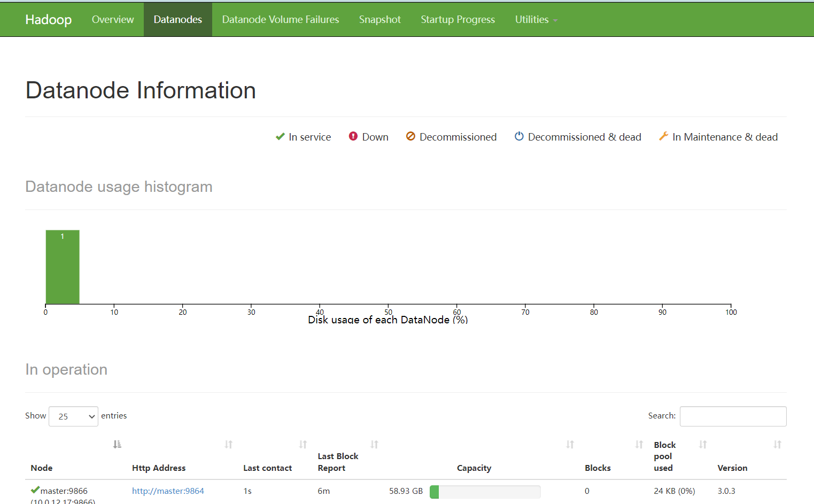The image size is (814, 504).
Task: Open the Show entries dropdown
Action: click(73, 416)
